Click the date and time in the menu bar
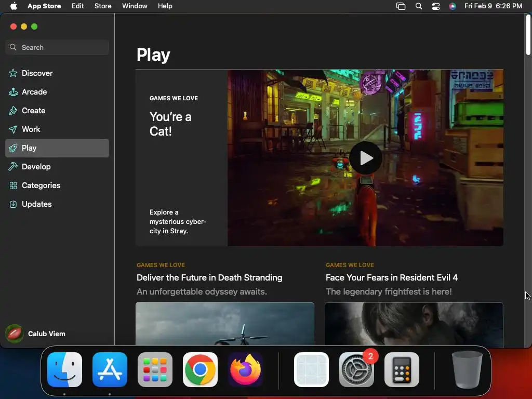The image size is (532, 399). 493,6
